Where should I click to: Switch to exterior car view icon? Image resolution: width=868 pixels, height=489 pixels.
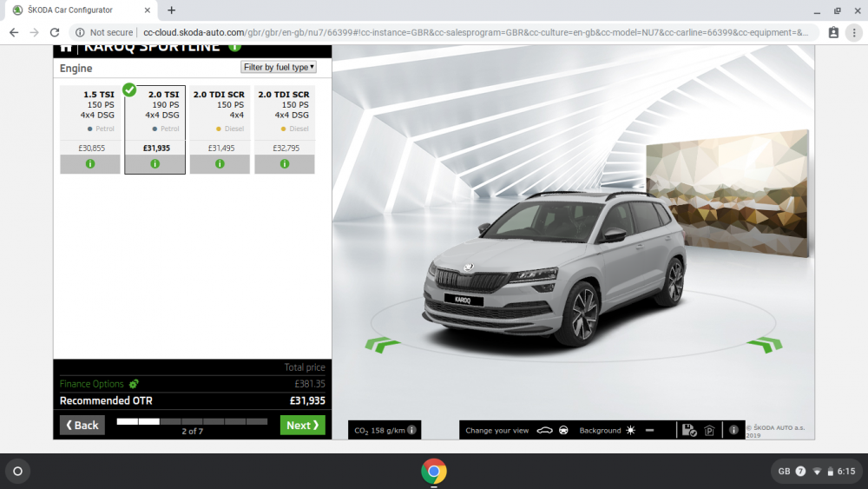(x=545, y=430)
